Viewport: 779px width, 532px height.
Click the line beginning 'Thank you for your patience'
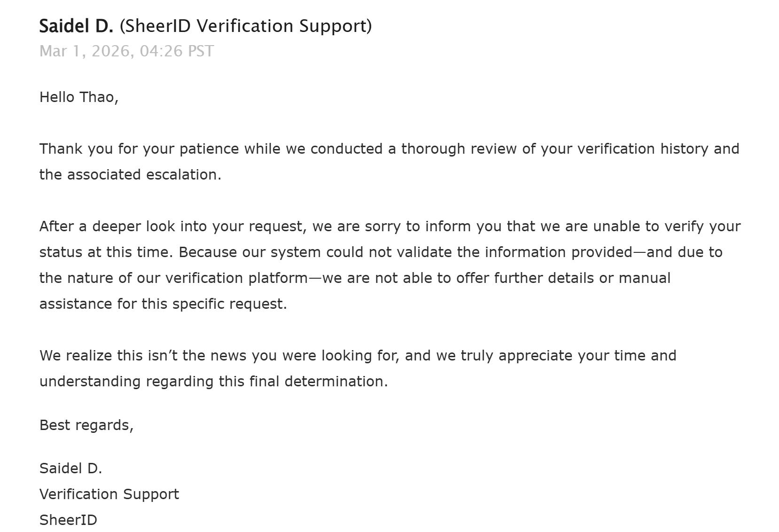tap(389, 149)
